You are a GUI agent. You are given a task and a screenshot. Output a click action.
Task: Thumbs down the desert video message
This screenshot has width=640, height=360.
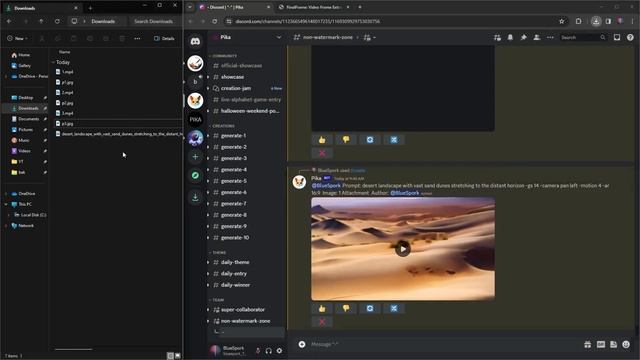point(346,309)
